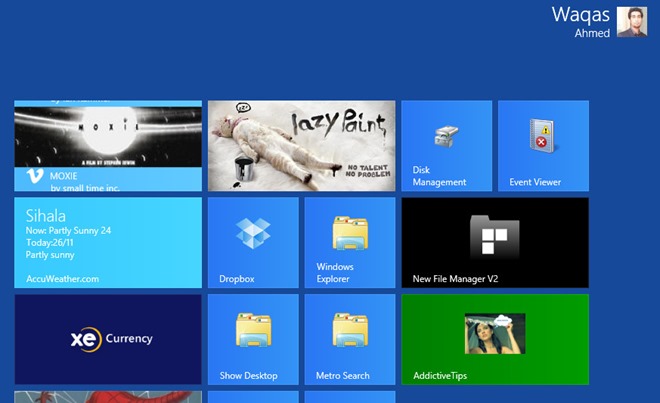The width and height of the screenshot is (660, 403).
Task: Click the AccuWeather.com text
Action: coord(62,279)
